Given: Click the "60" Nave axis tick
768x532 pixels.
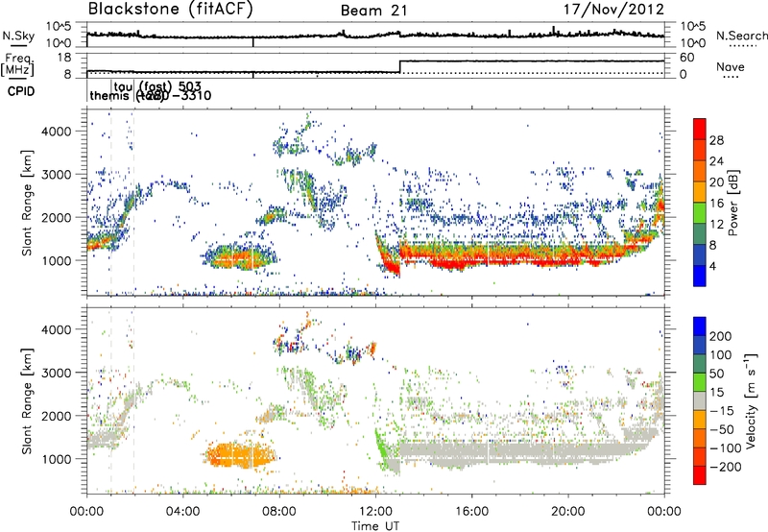Looking at the screenshot, I should [x=686, y=58].
